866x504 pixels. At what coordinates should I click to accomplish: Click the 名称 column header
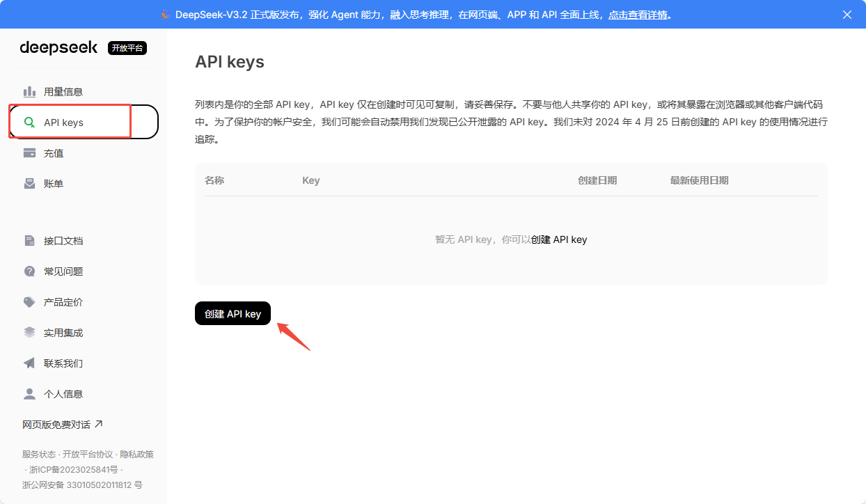(214, 180)
